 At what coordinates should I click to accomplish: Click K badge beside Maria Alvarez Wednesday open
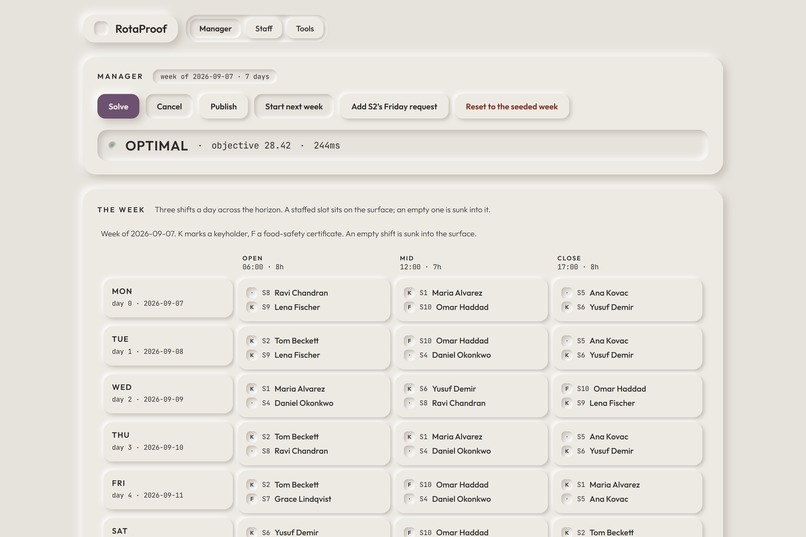click(x=251, y=389)
